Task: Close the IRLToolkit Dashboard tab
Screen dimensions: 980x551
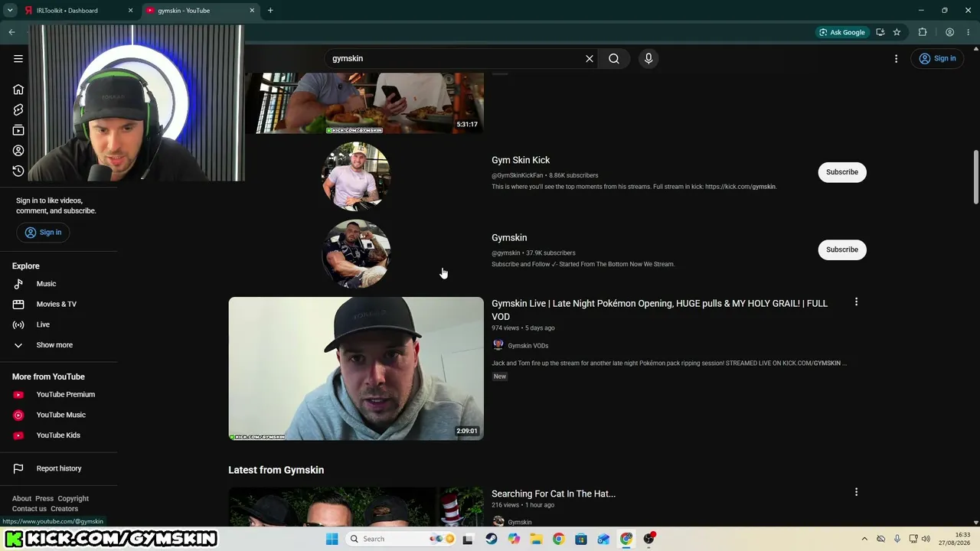Action: pos(130,11)
